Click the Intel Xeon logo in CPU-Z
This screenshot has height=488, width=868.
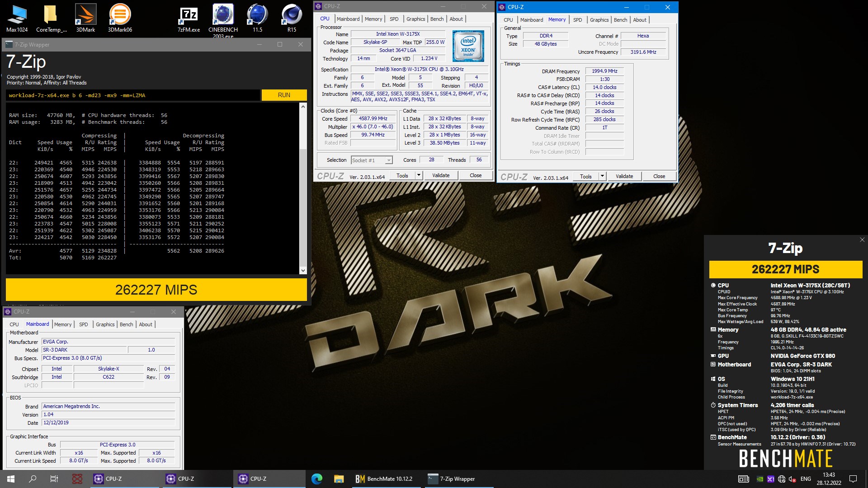468,46
